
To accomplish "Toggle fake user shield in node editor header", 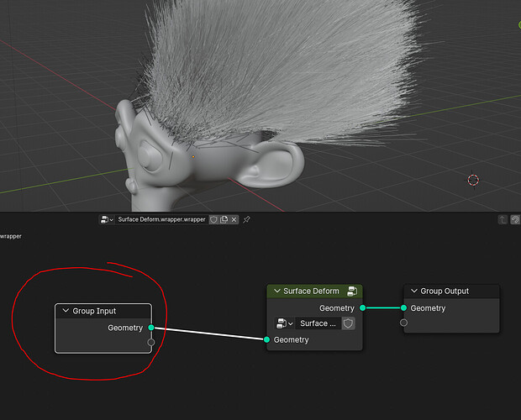I will [x=213, y=220].
